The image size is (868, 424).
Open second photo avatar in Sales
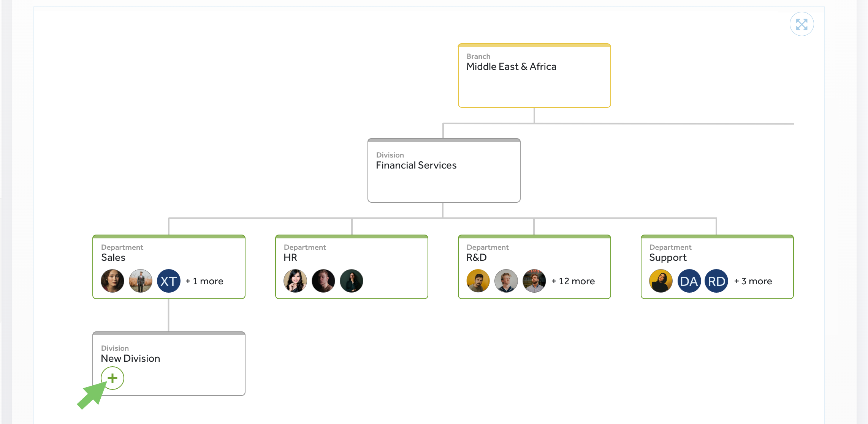[x=141, y=281]
